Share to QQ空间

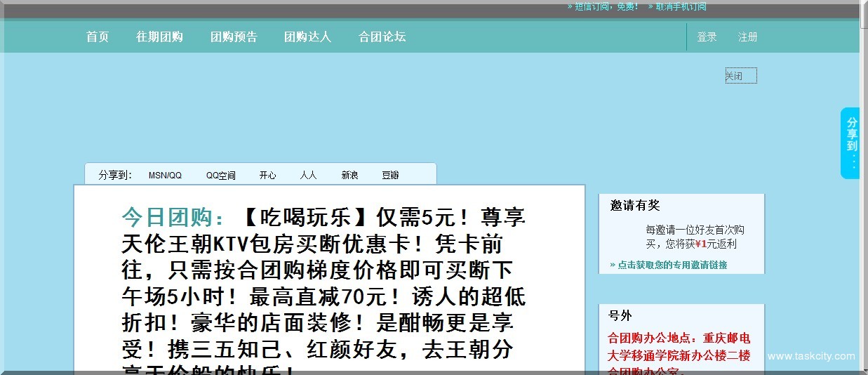tap(221, 175)
